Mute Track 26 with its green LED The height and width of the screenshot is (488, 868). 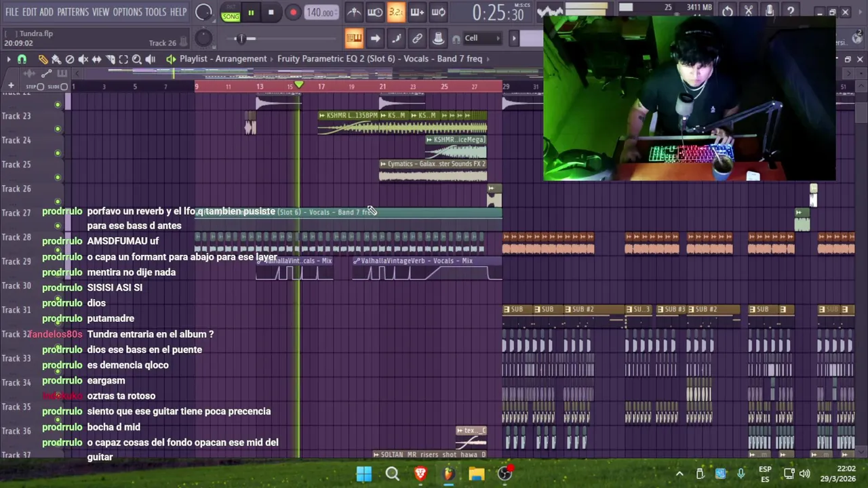58,202
